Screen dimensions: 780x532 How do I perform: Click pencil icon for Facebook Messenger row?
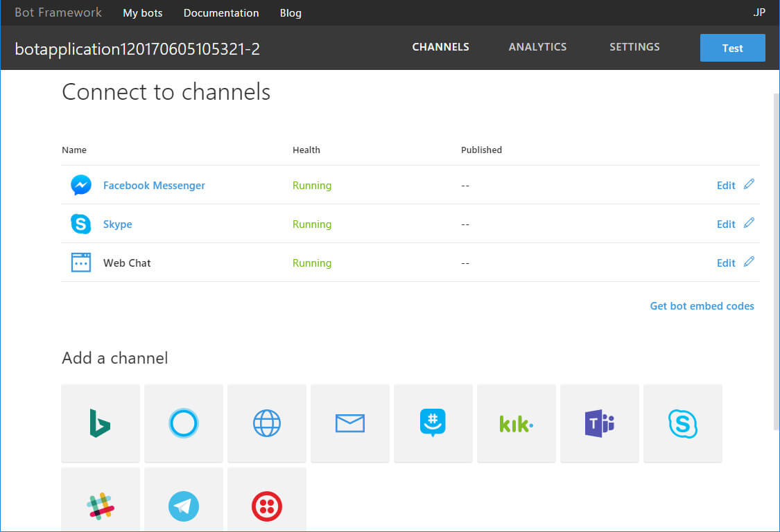[x=749, y=184]
